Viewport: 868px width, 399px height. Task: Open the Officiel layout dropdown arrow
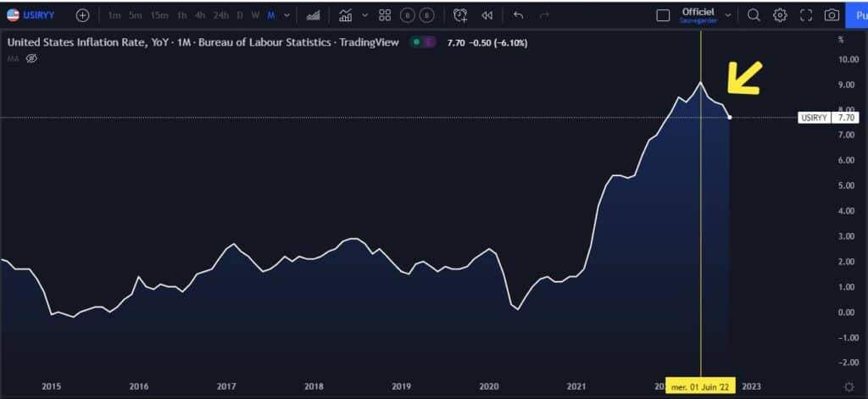(728, 15)
